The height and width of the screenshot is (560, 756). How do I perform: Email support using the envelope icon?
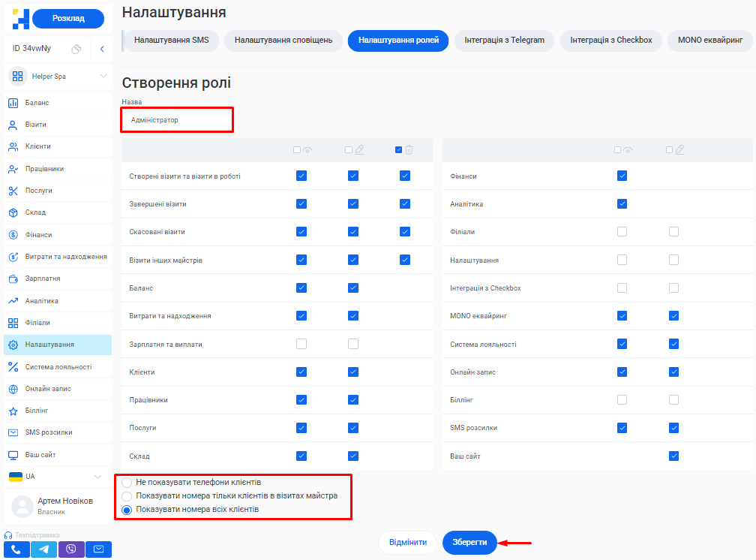pos(98,549)
